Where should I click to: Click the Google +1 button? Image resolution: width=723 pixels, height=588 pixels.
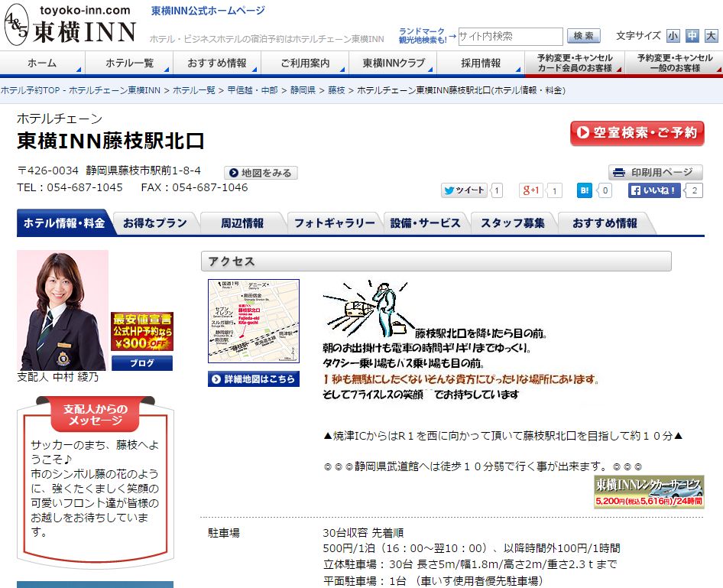[531, 190]
